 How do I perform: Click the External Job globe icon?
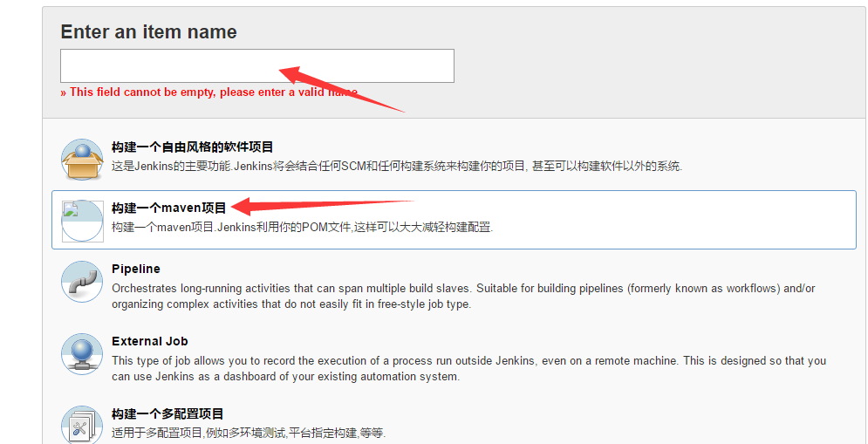82,354
